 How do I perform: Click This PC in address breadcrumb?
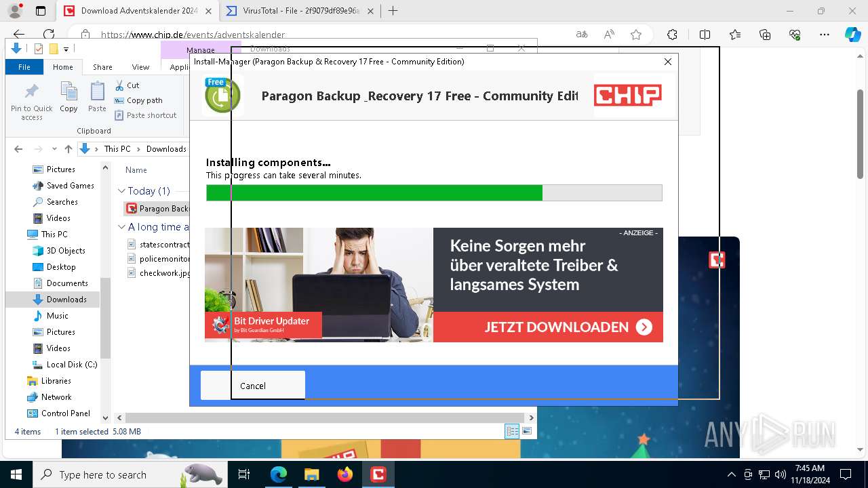[x=117, y=149]
